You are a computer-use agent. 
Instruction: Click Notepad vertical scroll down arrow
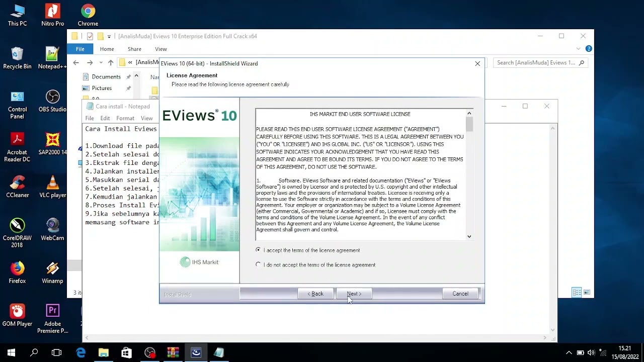tap(552, 330)
